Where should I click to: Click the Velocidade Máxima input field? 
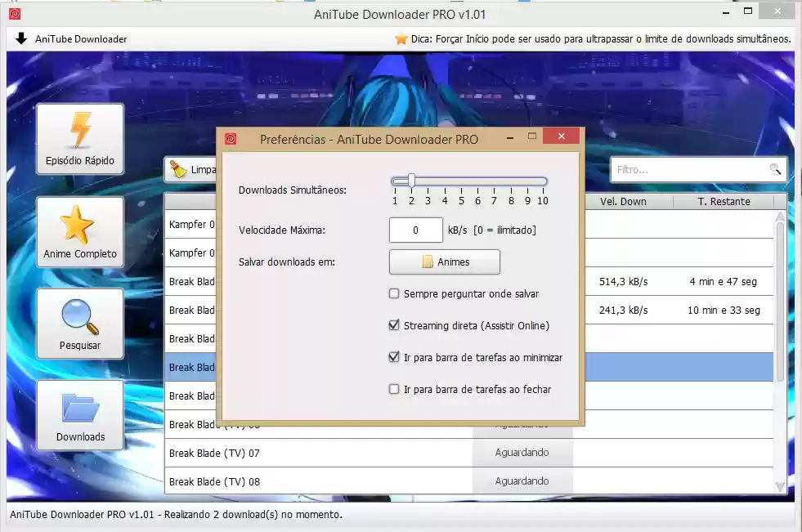coord(416,230)
